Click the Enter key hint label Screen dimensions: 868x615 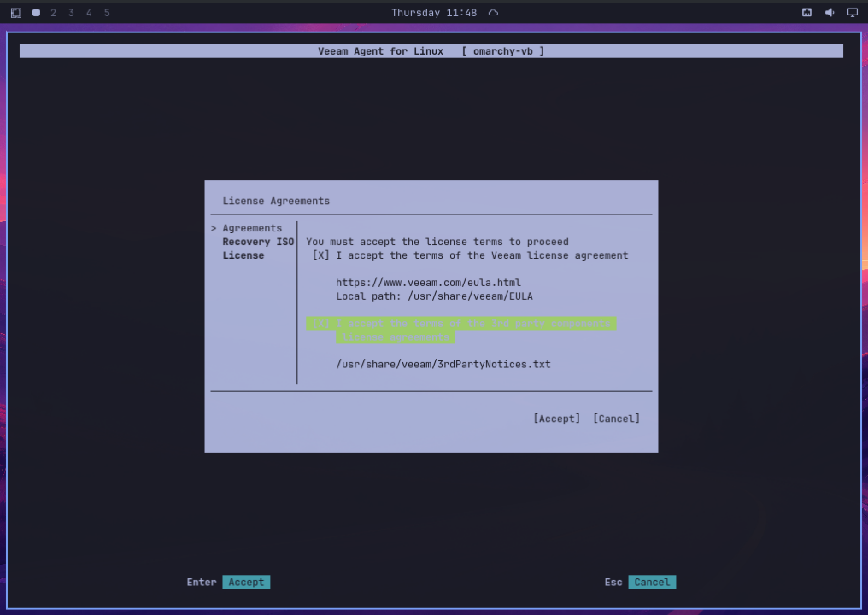pos(202,583)
